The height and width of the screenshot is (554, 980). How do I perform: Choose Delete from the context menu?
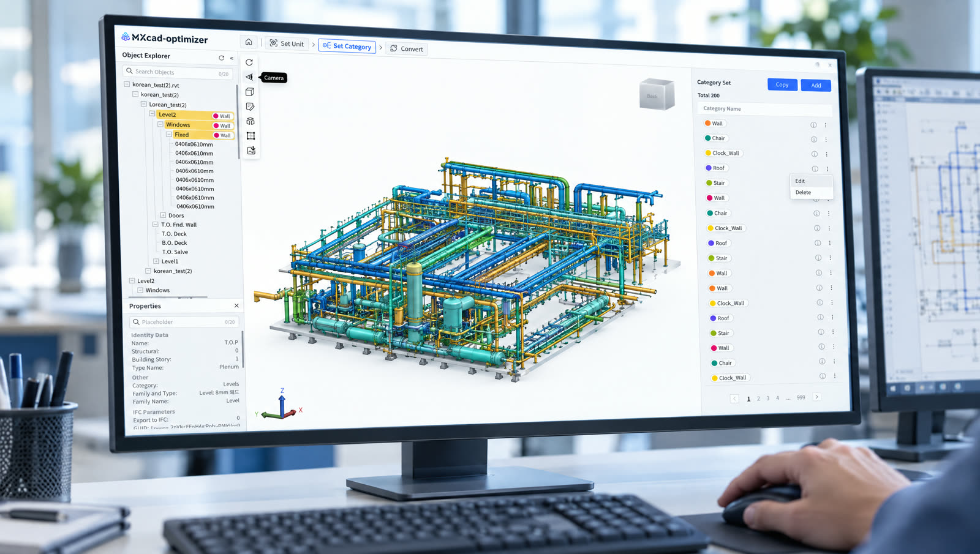(812, 192)
